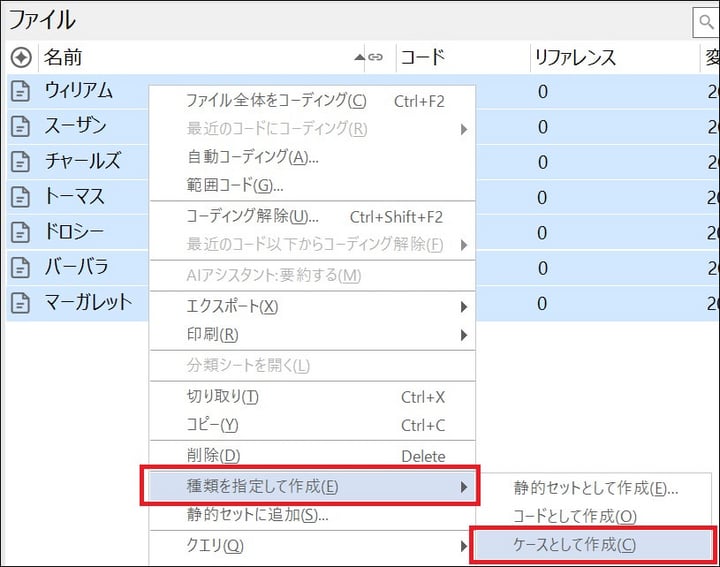Click the circular icon in header row
This screenshot has height=567, width=720.
pyautogui.click(x=20, y=58)
